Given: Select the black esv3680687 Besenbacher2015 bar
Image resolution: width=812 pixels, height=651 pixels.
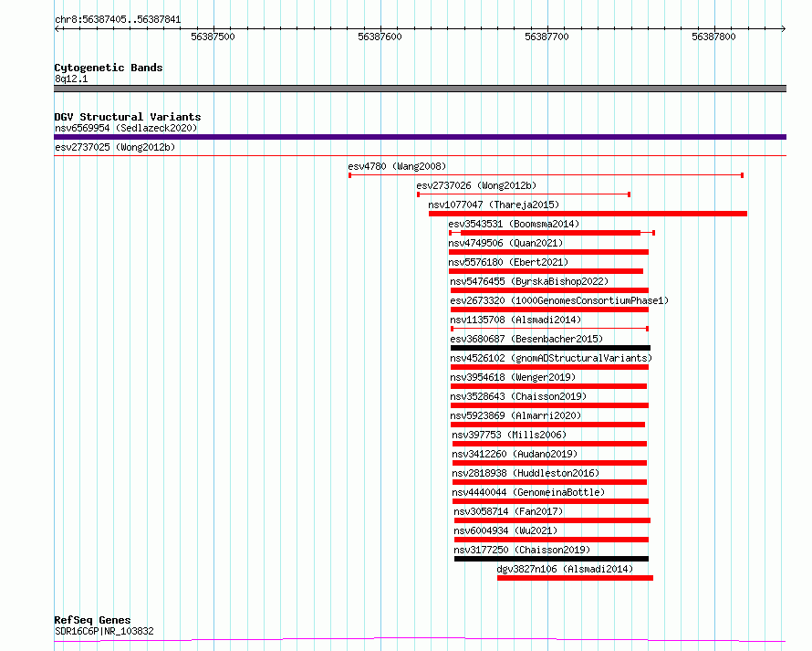Looking at the screenshot, I should 550,348.
